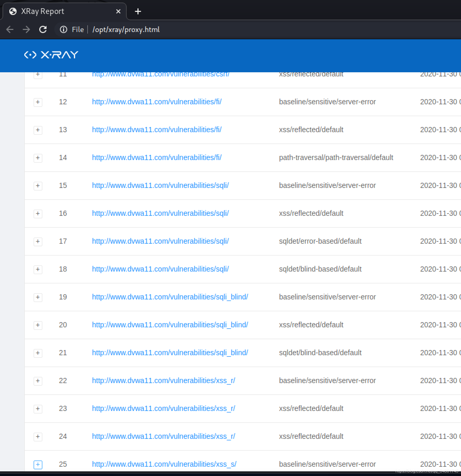Expand row 20 details
The image size is (461, 476).
pos(38,325)
